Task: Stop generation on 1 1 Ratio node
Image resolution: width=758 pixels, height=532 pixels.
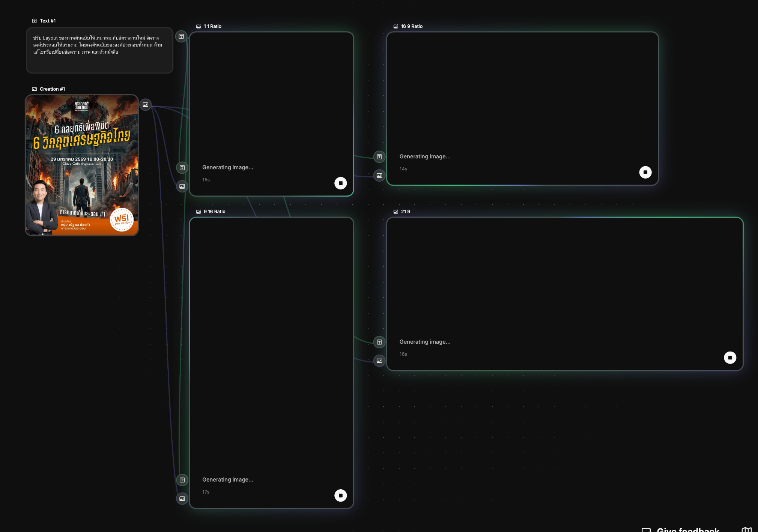Action: [x=340, y=183]
